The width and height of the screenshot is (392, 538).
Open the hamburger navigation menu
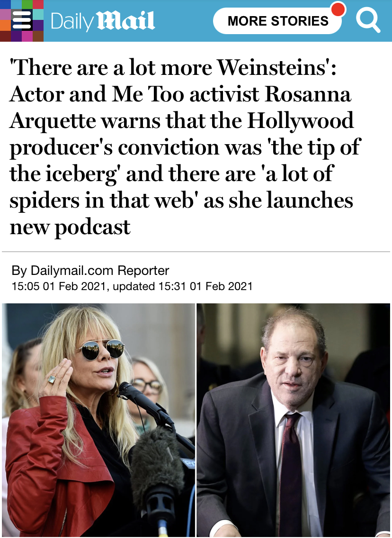point(22,20)
